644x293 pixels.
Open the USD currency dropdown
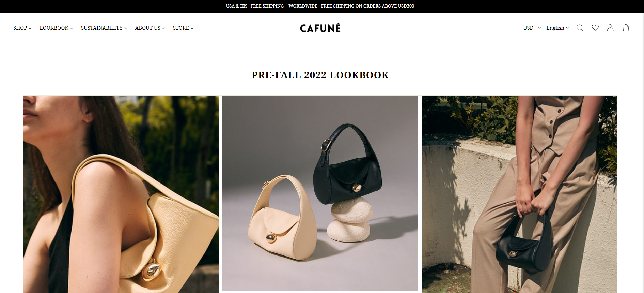pos(532,28)
